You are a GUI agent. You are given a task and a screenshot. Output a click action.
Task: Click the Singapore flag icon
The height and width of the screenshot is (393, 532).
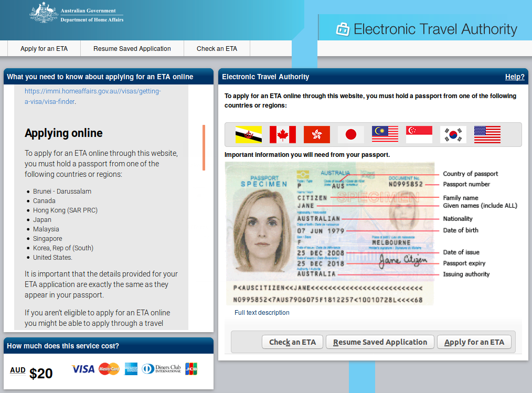(419, 134)
